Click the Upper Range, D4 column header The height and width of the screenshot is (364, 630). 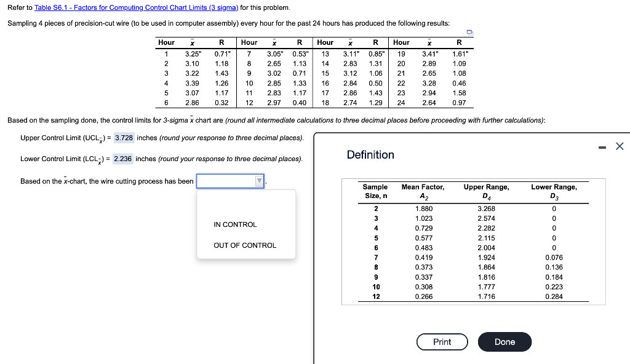(x=486, y=191)
